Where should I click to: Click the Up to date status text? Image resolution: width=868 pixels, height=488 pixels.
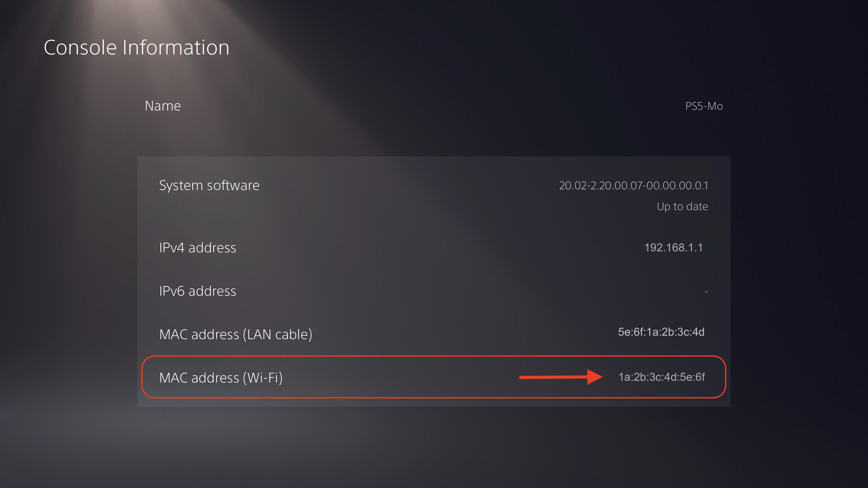click(682, 206)
